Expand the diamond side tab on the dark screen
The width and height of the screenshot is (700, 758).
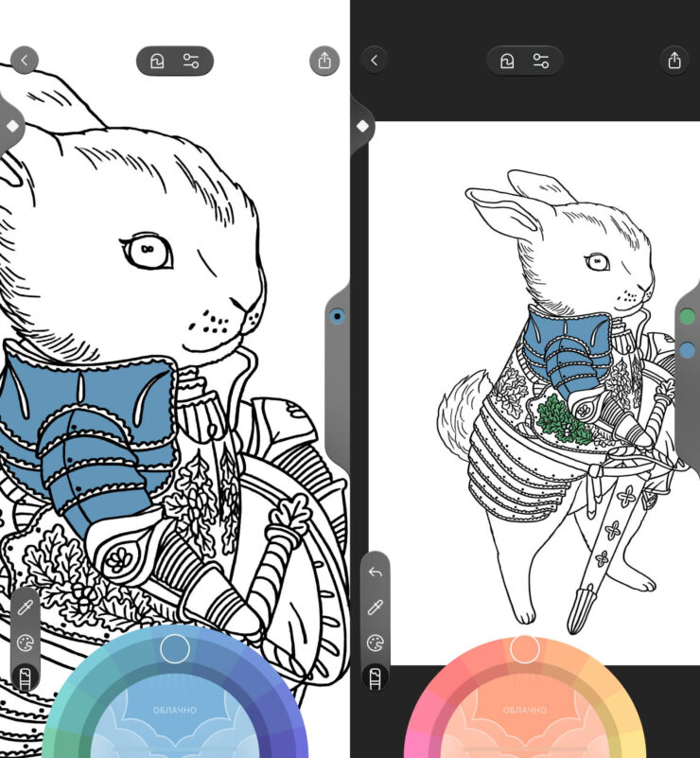pyautogui.click(x=361, y=126)
